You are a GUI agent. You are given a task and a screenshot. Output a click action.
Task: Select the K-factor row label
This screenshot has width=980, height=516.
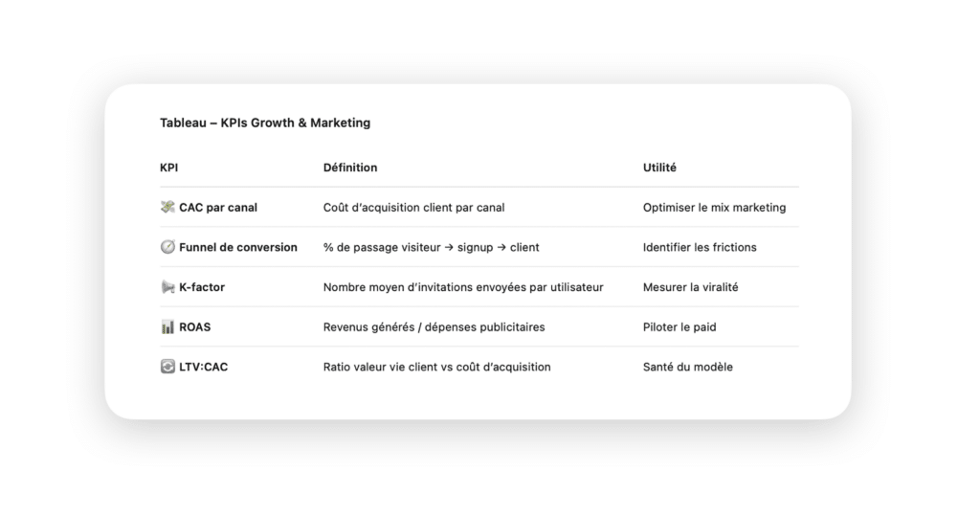(202, 287)
